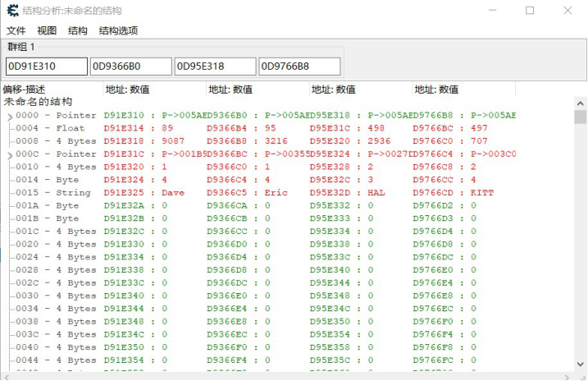Click the float value 498
This screenshot has height=381, width=588.
point(376,128)
